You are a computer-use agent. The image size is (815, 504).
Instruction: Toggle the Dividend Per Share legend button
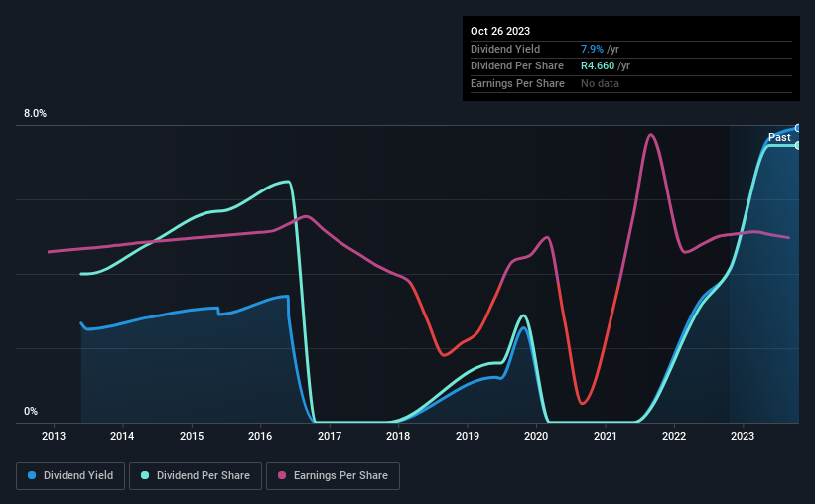pyautogui.click(x=196, y=476)
